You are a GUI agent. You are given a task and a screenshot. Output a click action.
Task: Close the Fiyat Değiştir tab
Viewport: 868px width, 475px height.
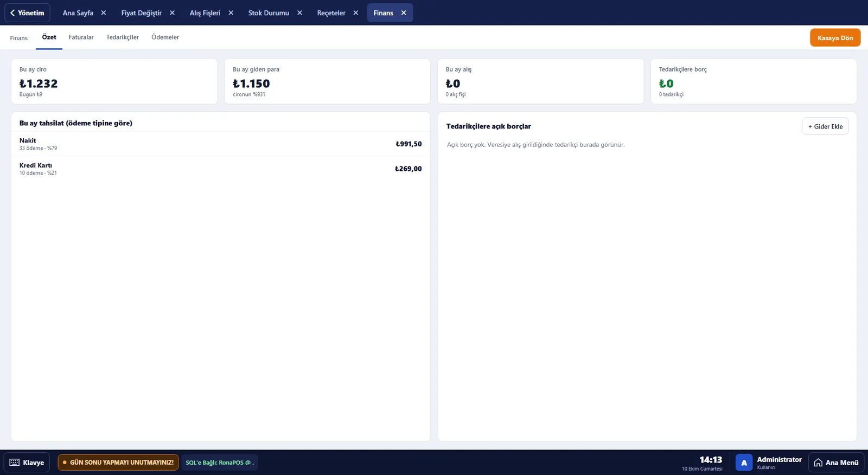coord(172,13)
